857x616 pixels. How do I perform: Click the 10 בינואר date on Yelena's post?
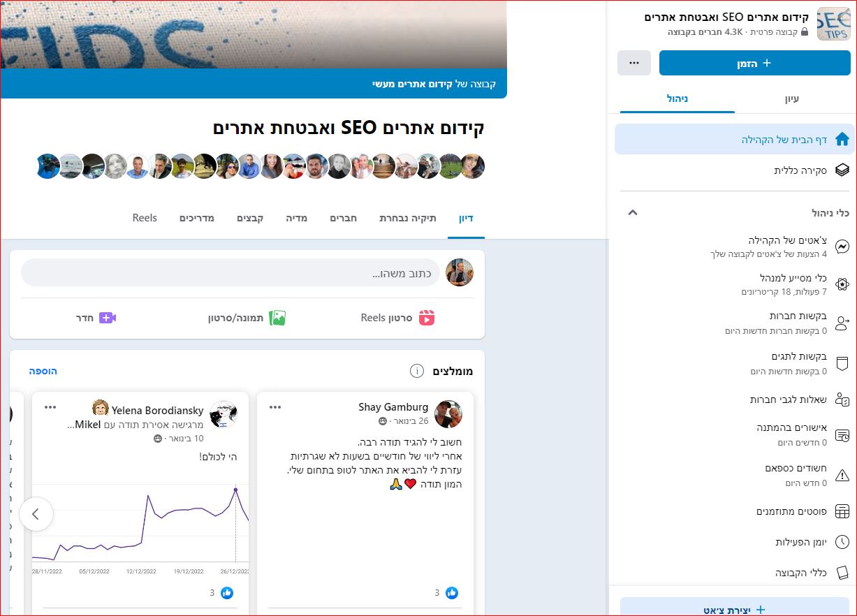click(x=184, y=439)
